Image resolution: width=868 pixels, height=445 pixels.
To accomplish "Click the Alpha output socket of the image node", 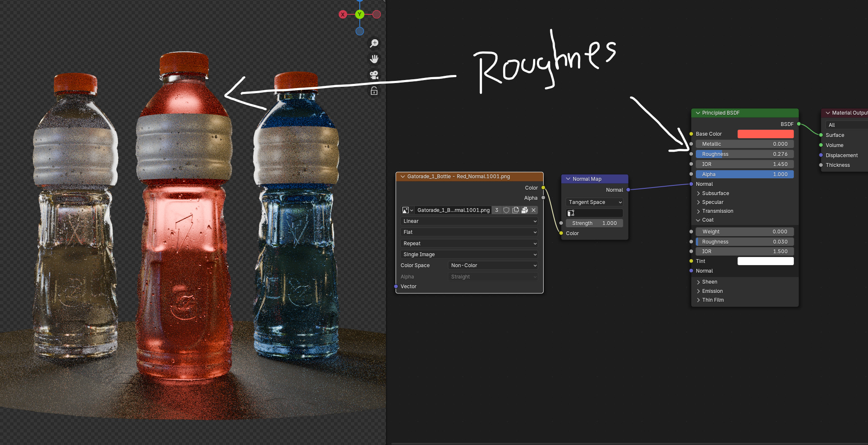I will pyautogui.click(x=543, y=198).
